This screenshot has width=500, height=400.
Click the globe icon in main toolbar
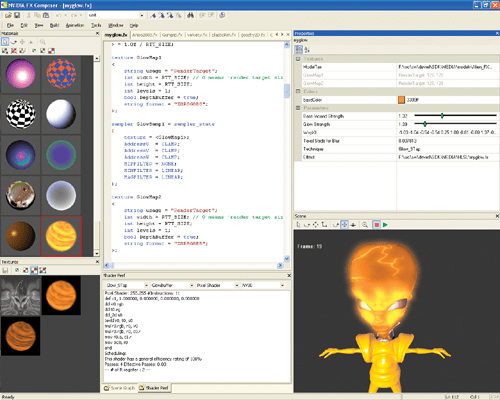[222, 15]
